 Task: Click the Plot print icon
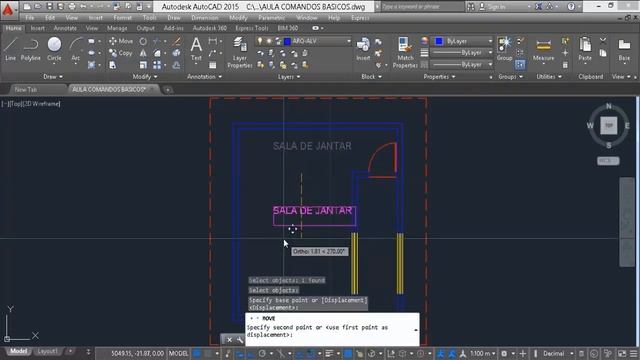[72, 7]
